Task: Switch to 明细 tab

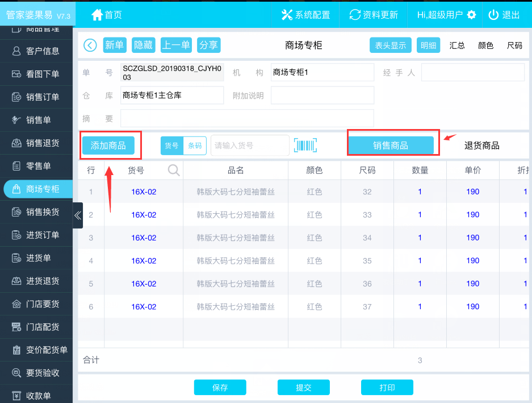Action: [428, 45]
